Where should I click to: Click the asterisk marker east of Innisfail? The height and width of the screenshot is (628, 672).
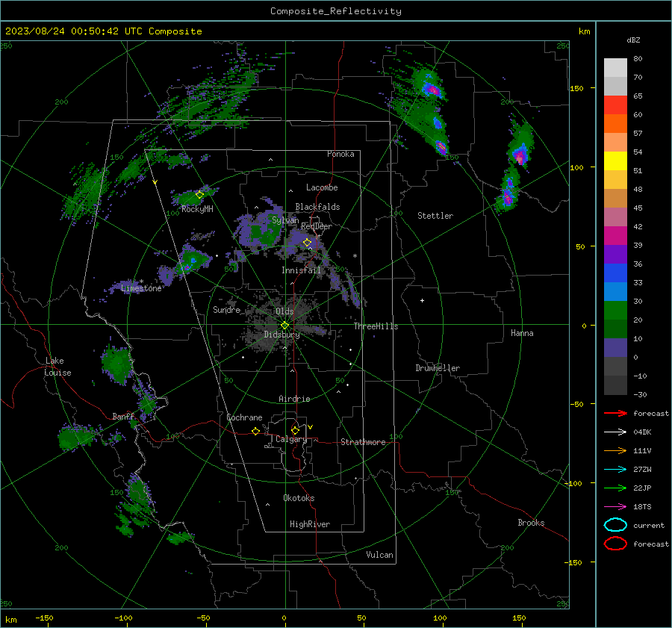[355, 256]
